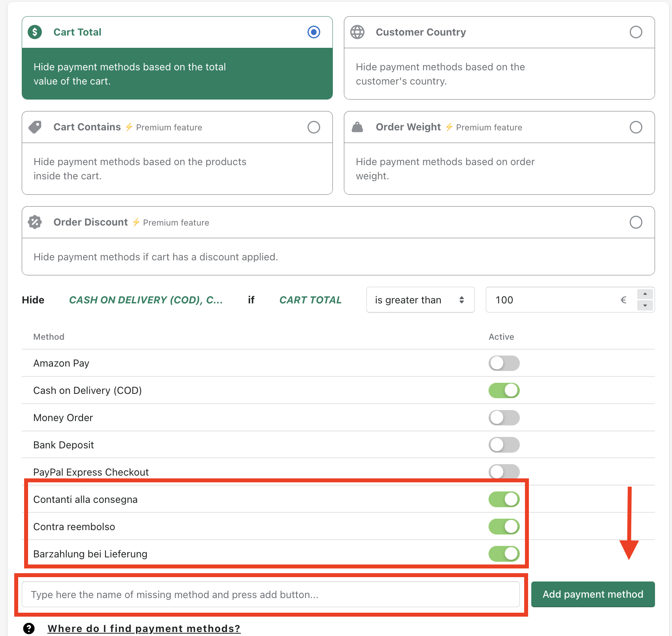Image resolution: width=672 pixels, height=636 pixels.
Task: Click the 'Order Weight' card title
Action: [x=408, y=127]
